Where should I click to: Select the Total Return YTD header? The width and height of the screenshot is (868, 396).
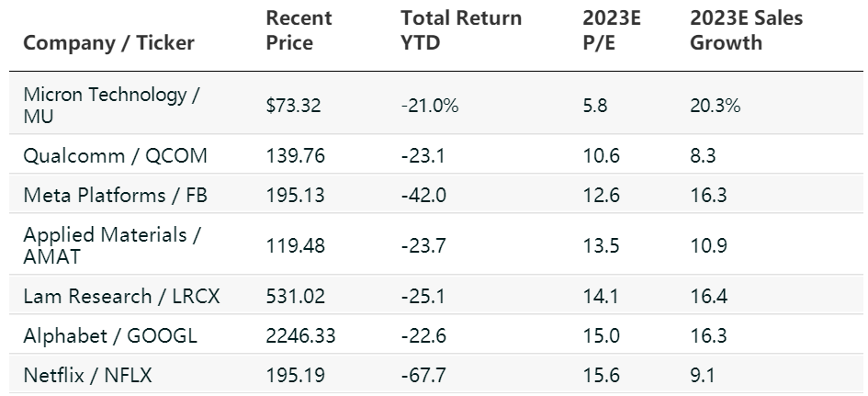pos(461,30)
